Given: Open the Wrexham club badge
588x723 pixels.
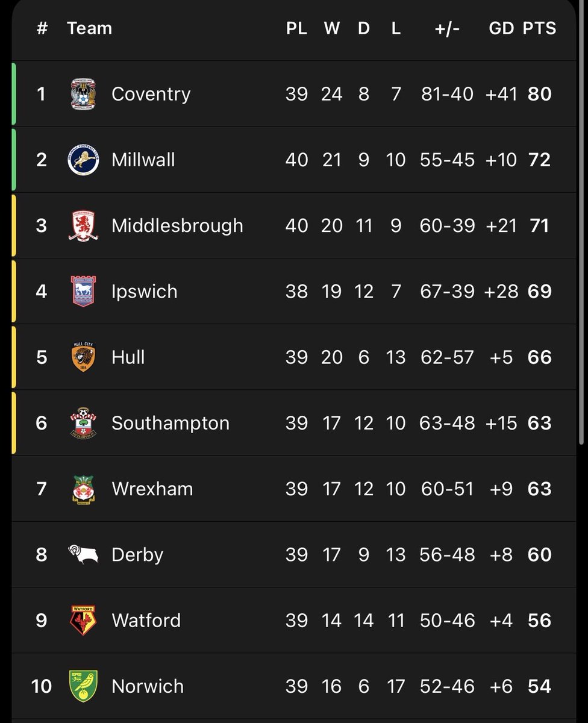Looking at the screenshot, I should [83, 489].
